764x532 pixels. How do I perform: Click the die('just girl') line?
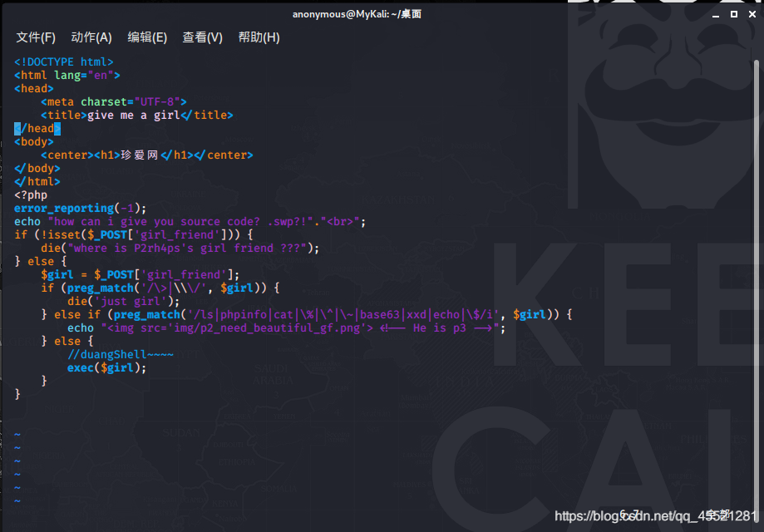point(124,301)
